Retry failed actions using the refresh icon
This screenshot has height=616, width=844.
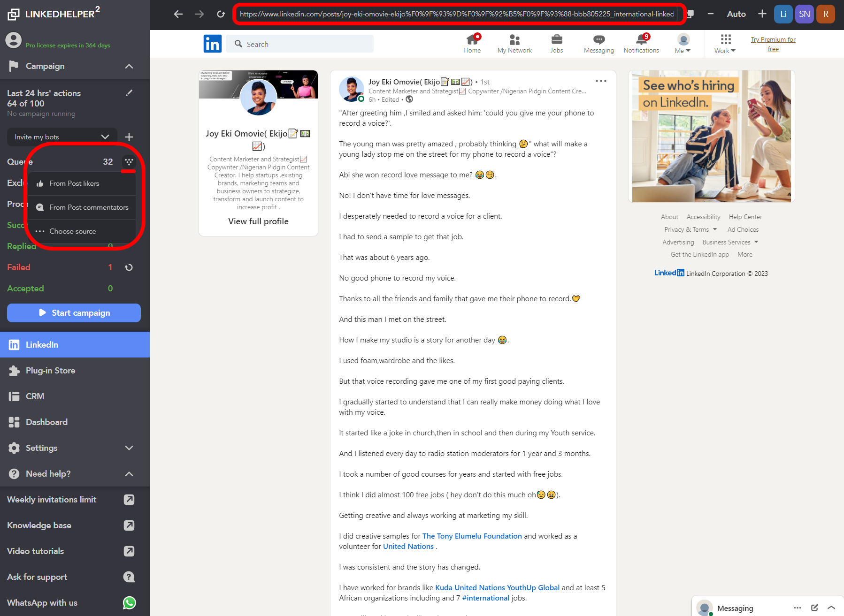coord(128,267)
